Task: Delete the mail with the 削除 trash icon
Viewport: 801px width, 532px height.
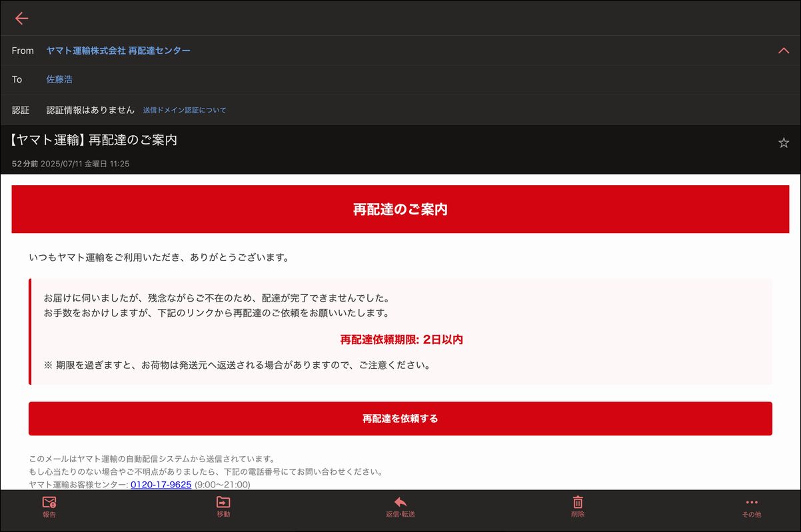Action: 578,507
